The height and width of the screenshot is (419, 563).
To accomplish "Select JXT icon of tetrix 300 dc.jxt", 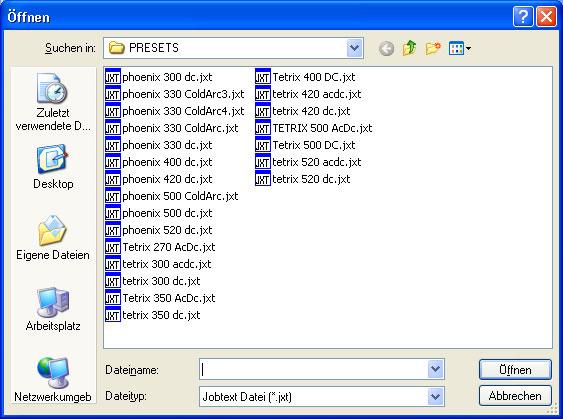I will click(x=112, y=281).
